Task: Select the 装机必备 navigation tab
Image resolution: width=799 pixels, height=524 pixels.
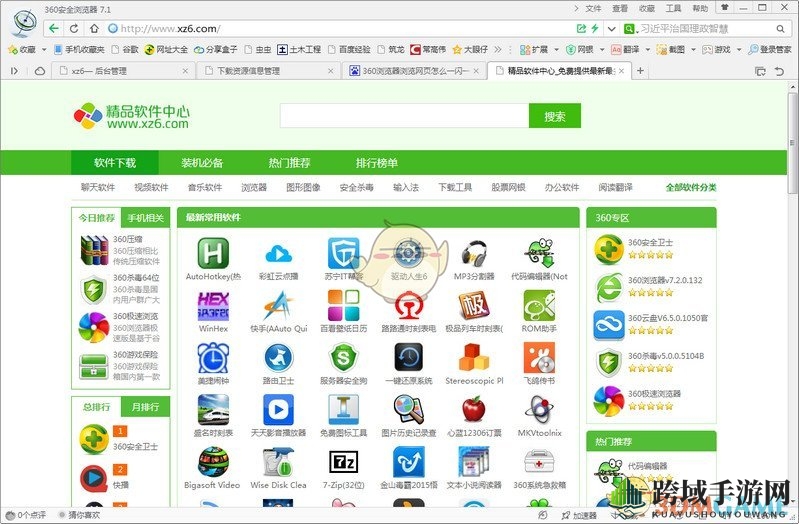Action: click(202, 163)
